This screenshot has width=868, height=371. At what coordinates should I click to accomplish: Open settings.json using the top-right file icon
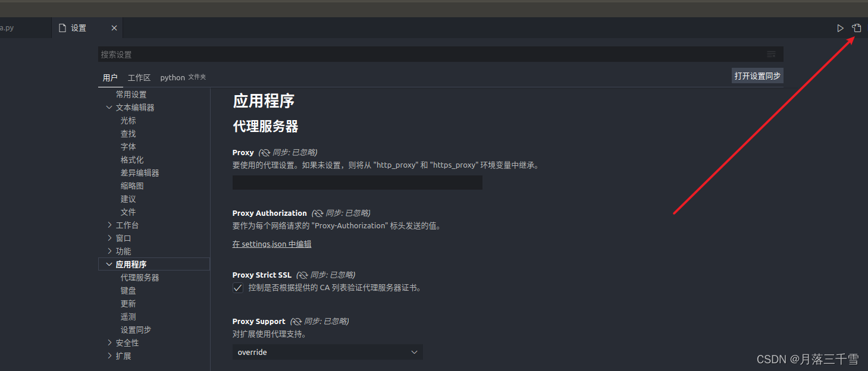tap(857, 27)
